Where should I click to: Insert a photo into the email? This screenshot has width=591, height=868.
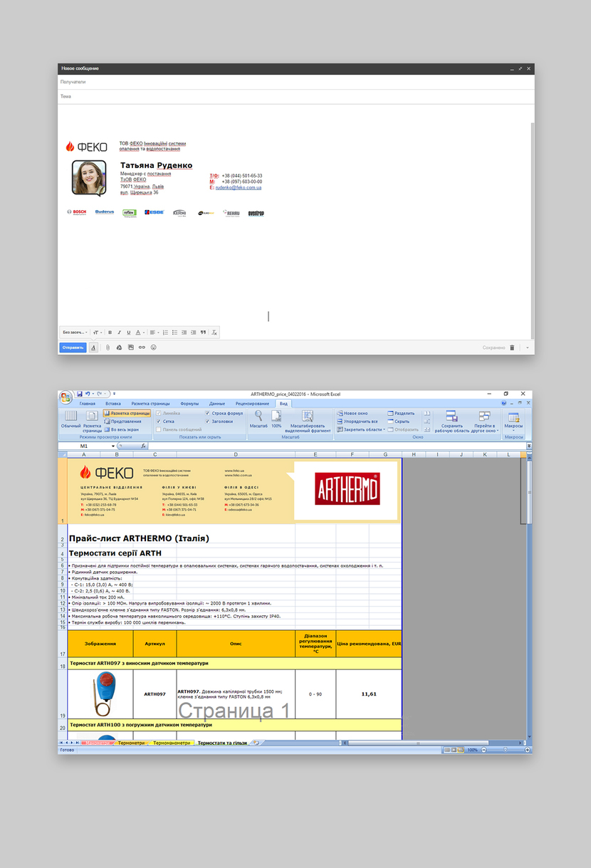point(131,347)
